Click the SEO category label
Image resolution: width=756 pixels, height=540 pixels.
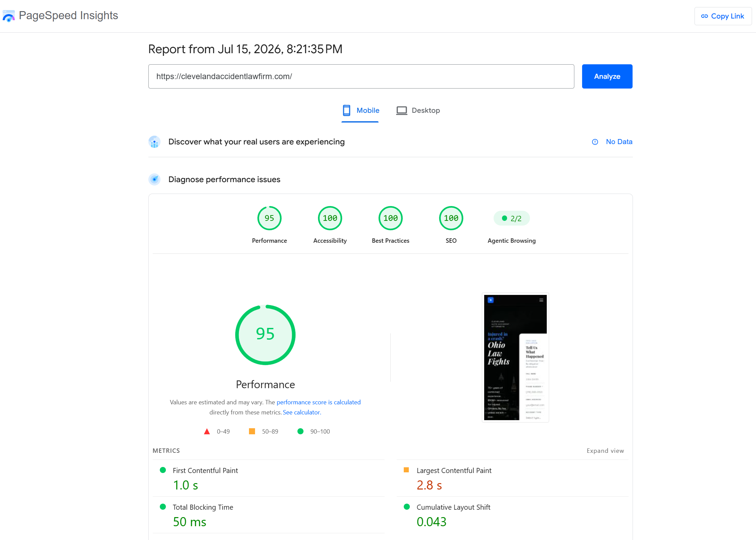[451, 241]
